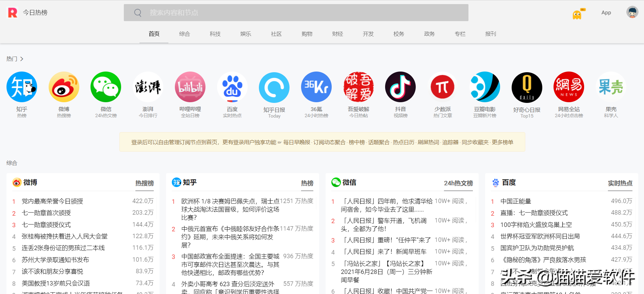Screen dimensions: 644x294
Task: Open Zhihu question about 欧洲杯 1/8 决赛
Action: (x=230, y=210)
